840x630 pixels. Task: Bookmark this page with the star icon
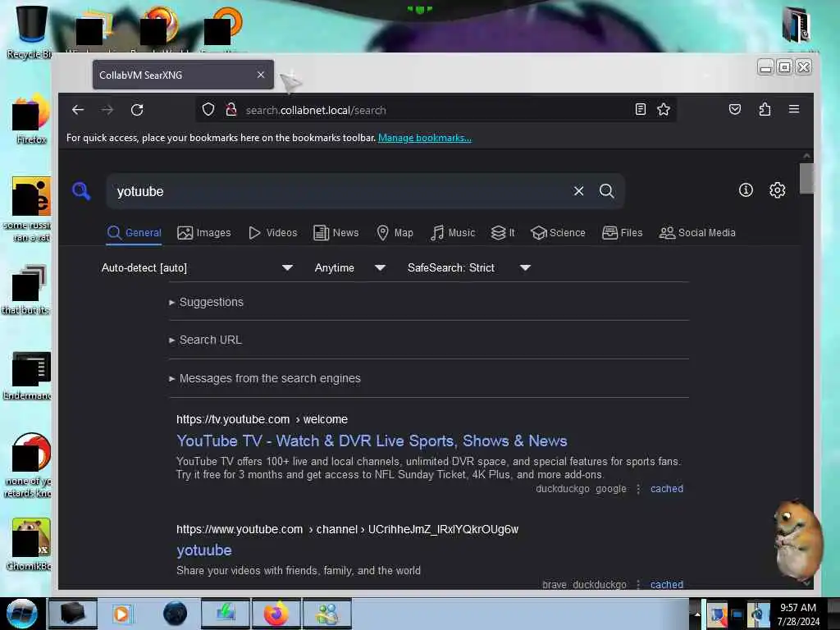click(x=664, y=110)
